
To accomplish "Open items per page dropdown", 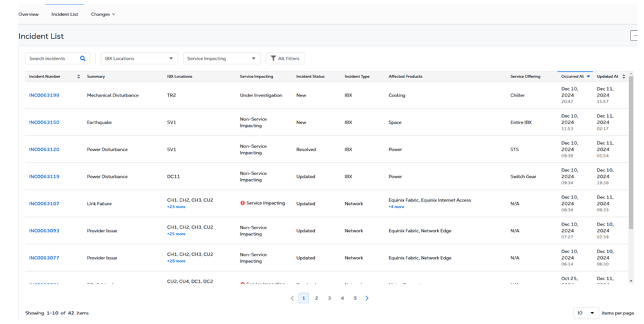I will click(x=586, y=313).
